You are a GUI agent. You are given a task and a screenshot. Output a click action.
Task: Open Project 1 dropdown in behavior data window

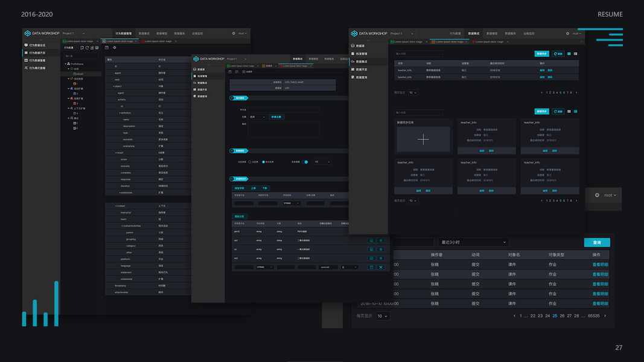pos(74,34)
